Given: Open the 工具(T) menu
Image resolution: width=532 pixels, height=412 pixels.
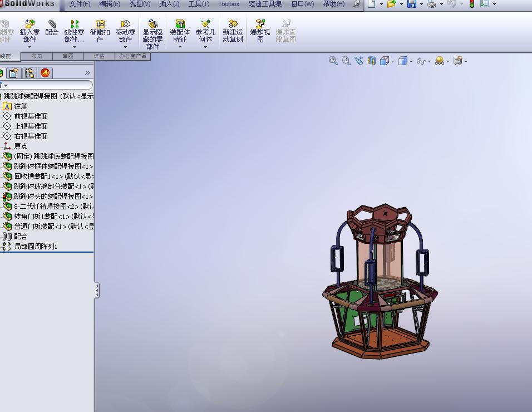Looking at the screenshot, I should 199,4.
